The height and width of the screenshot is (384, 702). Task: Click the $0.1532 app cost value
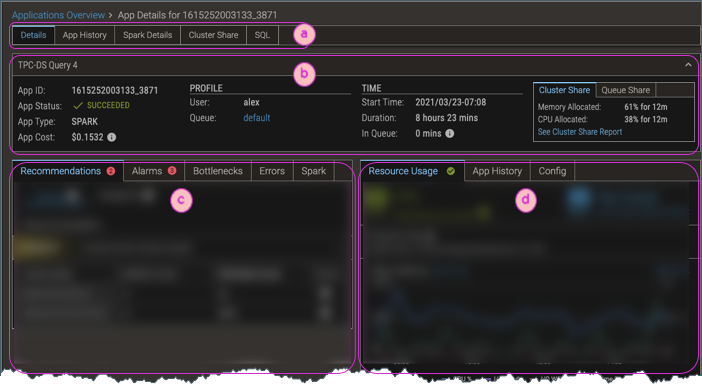coord(87,137)
